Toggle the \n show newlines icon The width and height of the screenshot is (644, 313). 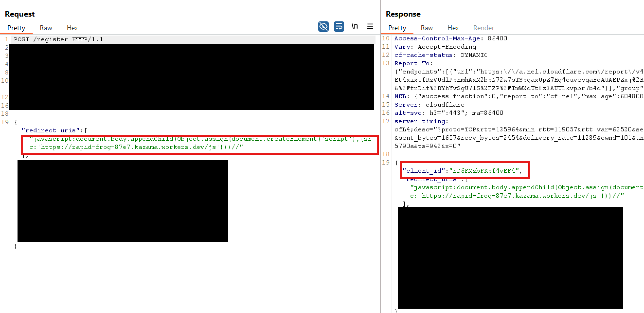point(355,27)
